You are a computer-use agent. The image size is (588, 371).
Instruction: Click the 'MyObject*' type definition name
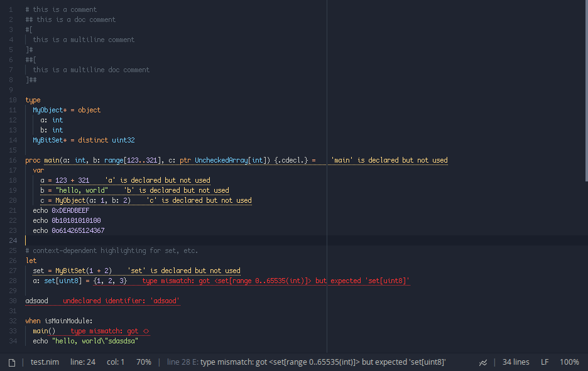click(x=50, y=110)
